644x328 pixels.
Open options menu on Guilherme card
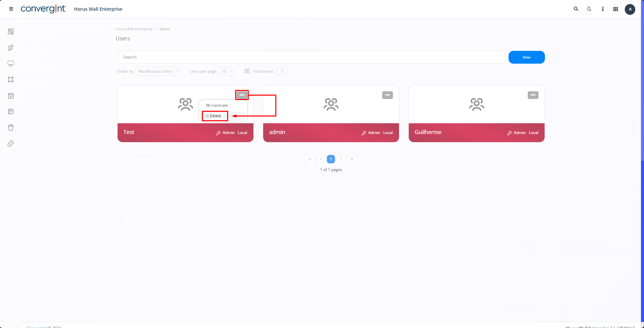(x=533, y=95)
